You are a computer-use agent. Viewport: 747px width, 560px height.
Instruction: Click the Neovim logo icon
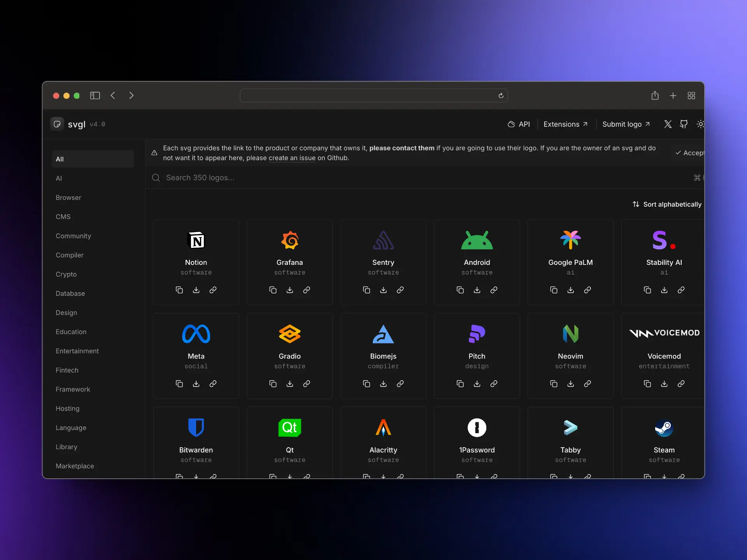point(570,334)
